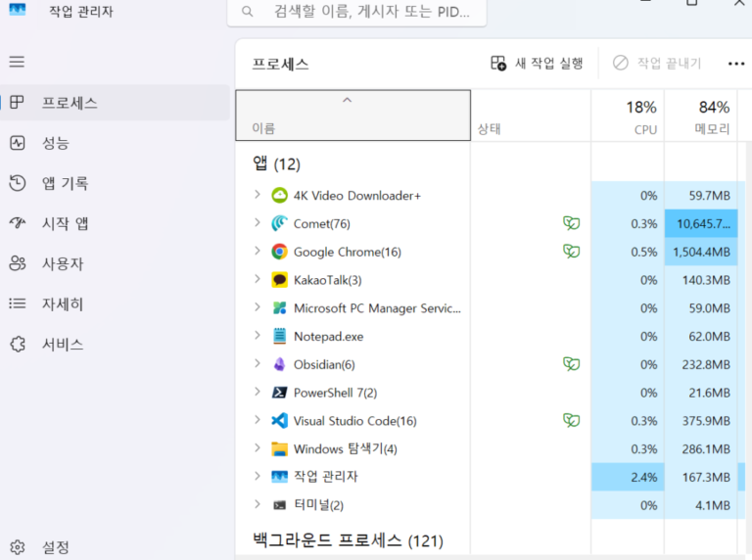The height and width of the screenshot is (560, 752).
Task: Expand the Google Chrome(16) process group
Action: coord(258,251)
